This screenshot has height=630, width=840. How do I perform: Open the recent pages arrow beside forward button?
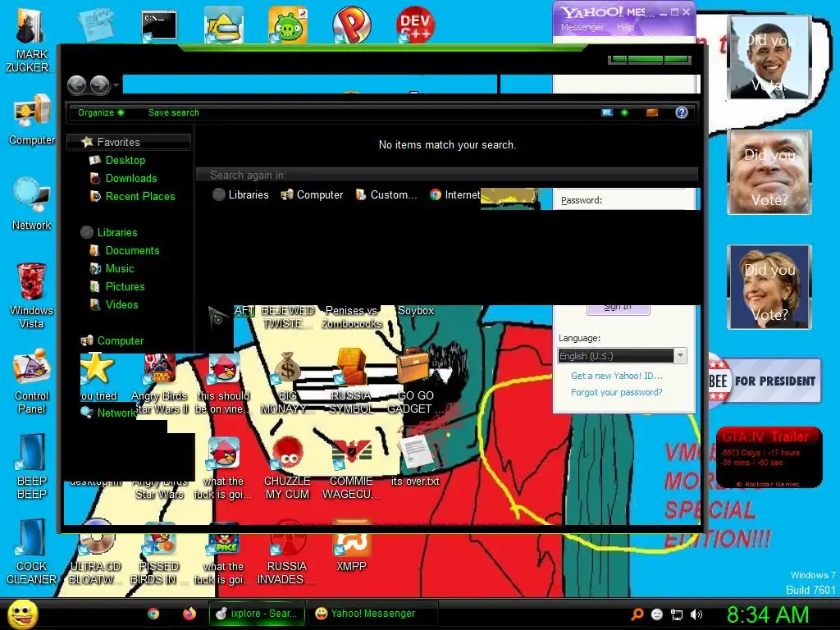116,84
